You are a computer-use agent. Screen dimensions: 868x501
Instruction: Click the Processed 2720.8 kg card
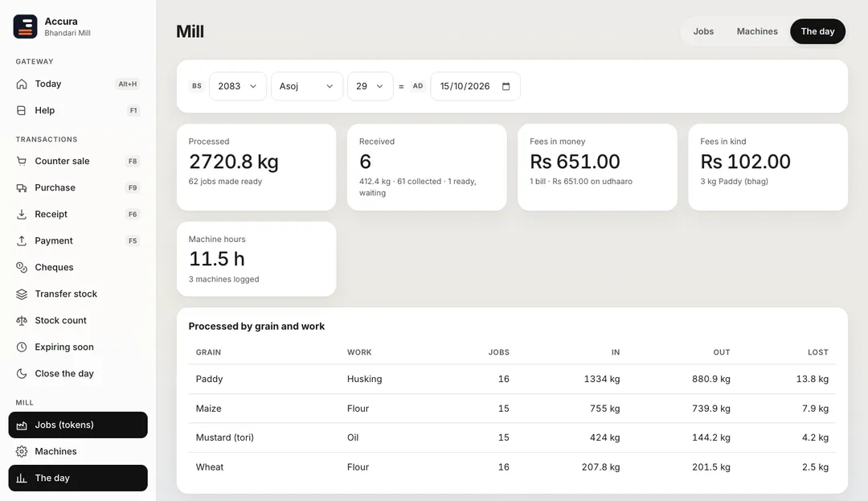[256, 167]
